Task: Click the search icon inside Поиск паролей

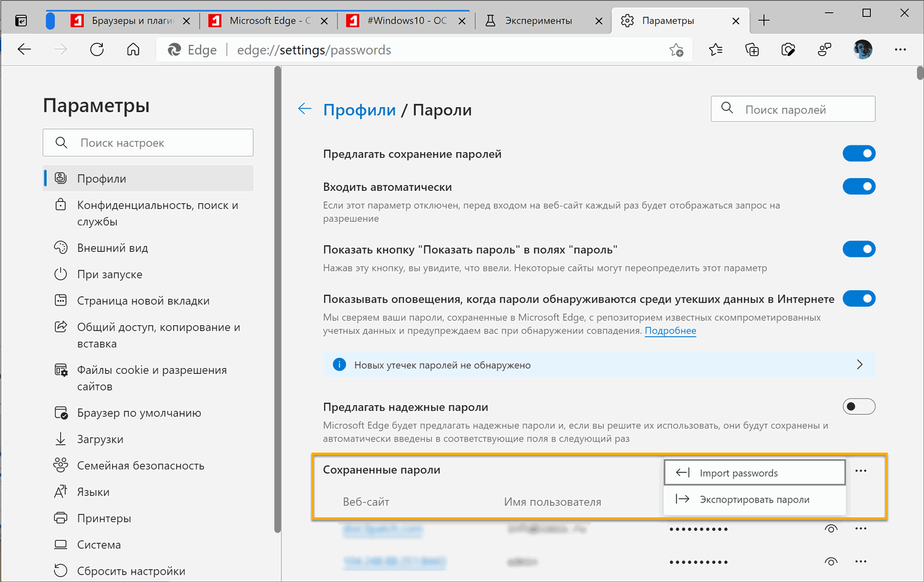Action: [x=727, y=108]
